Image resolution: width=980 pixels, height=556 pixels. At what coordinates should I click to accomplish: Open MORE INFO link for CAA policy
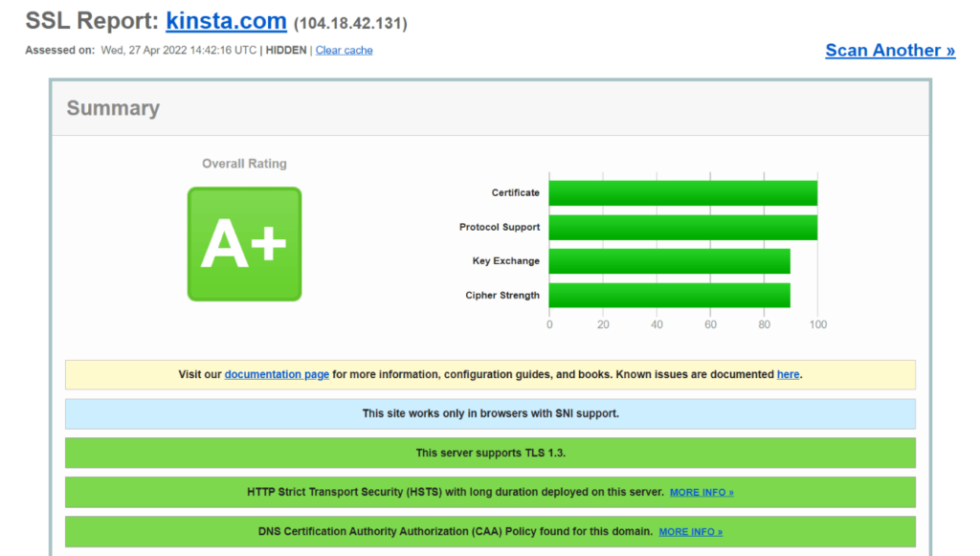point(690,532)
